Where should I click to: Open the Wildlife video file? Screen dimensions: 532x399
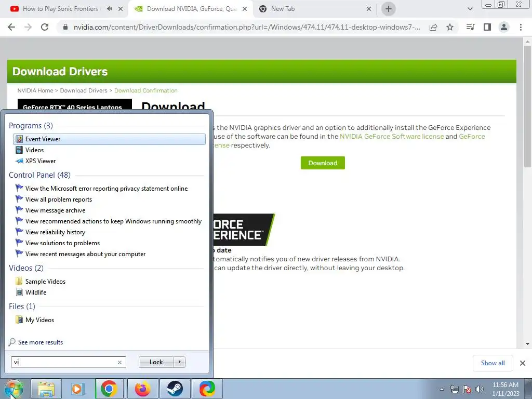31,292
